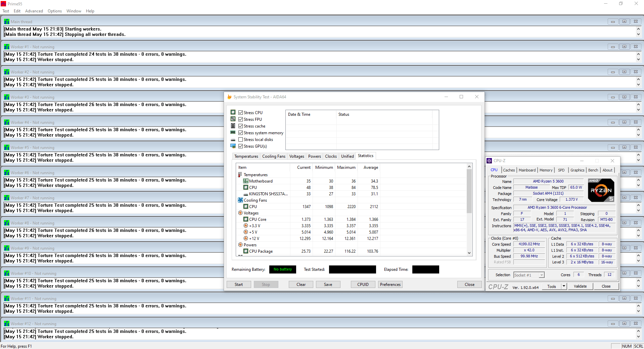Open the Mainboard tab in CPU-Z
Viewport: 644px width, 349px height.
(x=527, y=170)
